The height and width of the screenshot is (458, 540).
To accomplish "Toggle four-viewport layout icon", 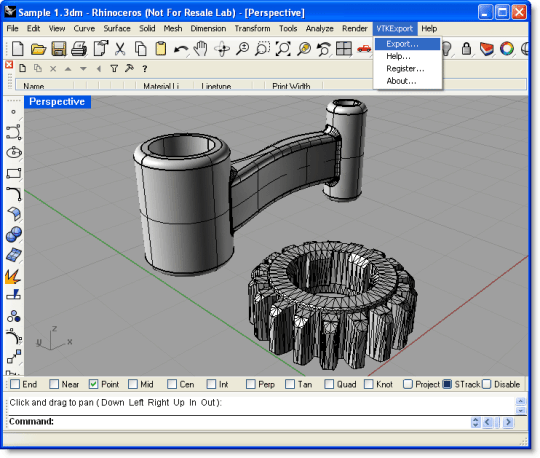I will [x=344, y=49].
